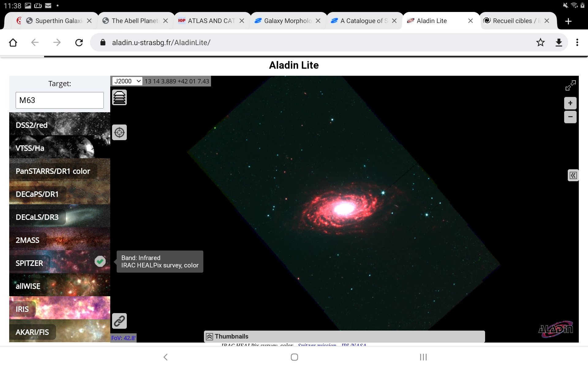Click the Target input field with M63
588x368 pixels.
click(x=60, y=100)
